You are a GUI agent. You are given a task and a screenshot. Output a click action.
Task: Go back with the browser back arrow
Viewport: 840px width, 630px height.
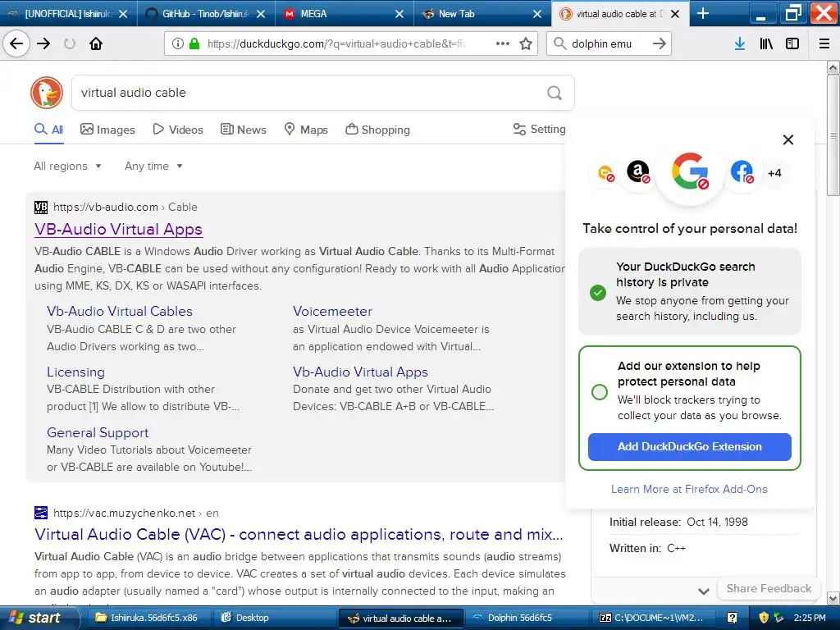(16, 43)
